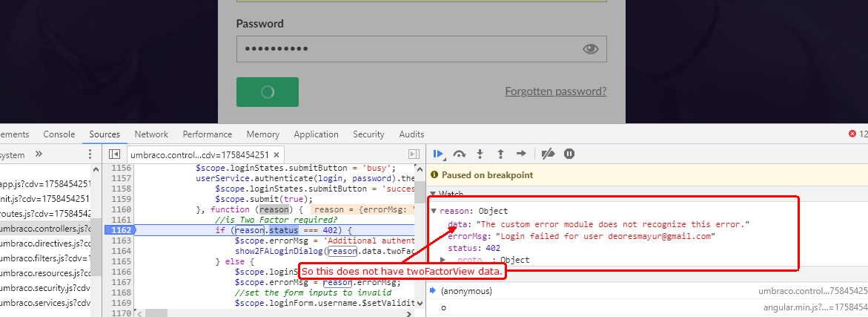Expand the __proto__ Object entry
The image size is (868, 317).
443,260
